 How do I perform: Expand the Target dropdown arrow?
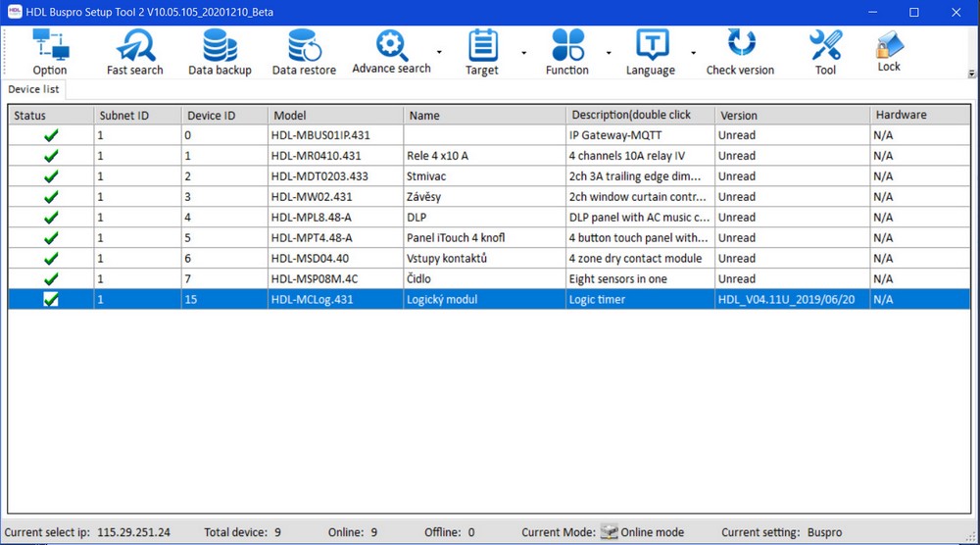(x=523, y=53)
